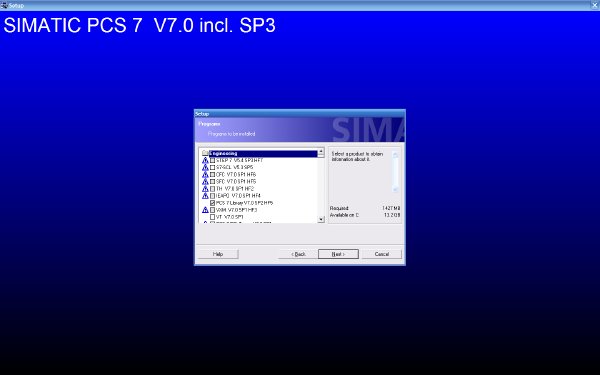600x375 pixels.
Task: Select the PCS 7 Library V7.0 text row
Action: [x=245, y=203]
